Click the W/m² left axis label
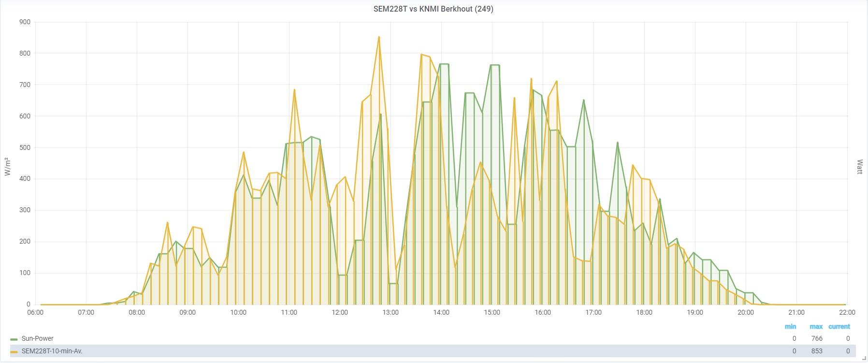868x363 pixels. [7, 166]
